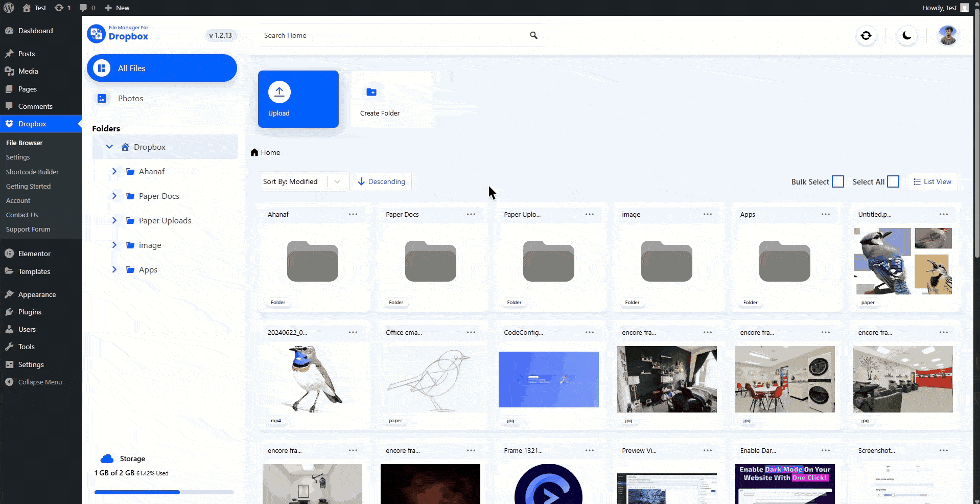The image size is (980, 504).
Task: Open options menu for Ahanaf folder card
Action: [353, 214]
